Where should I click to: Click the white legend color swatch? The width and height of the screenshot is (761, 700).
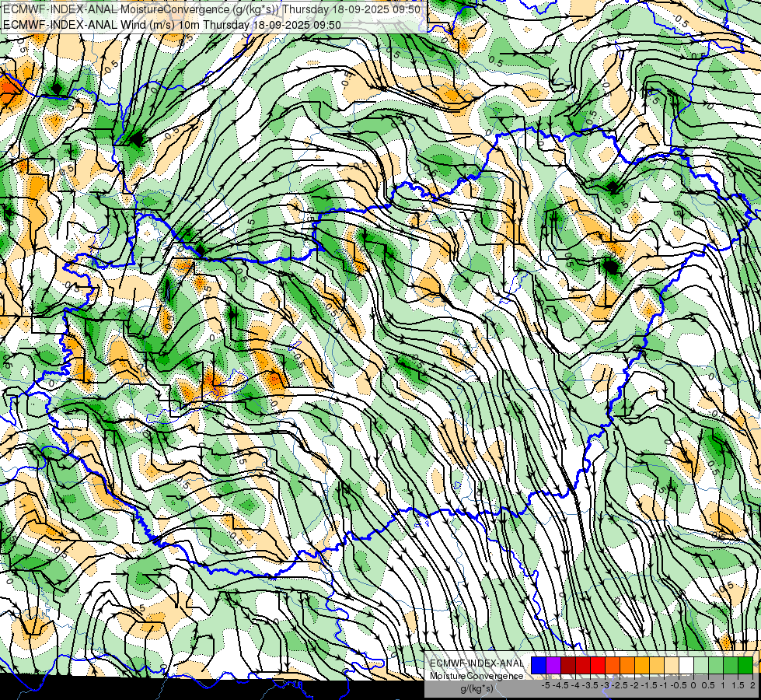[686, 665]
